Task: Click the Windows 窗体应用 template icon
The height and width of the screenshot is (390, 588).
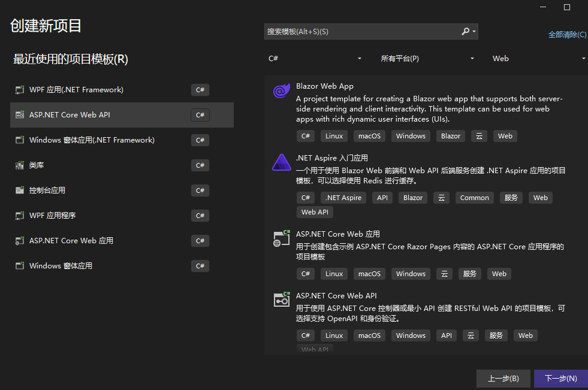Action: (x=20, y=265)
